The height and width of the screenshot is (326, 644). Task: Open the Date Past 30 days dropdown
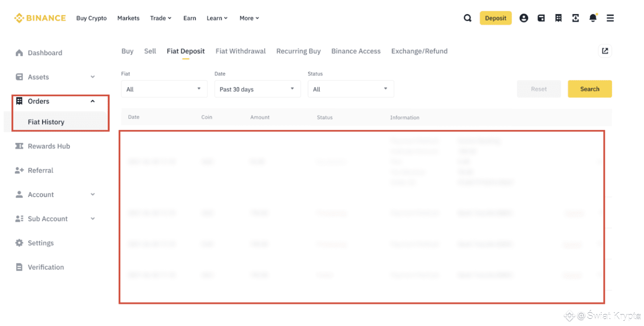click(258, 89)
